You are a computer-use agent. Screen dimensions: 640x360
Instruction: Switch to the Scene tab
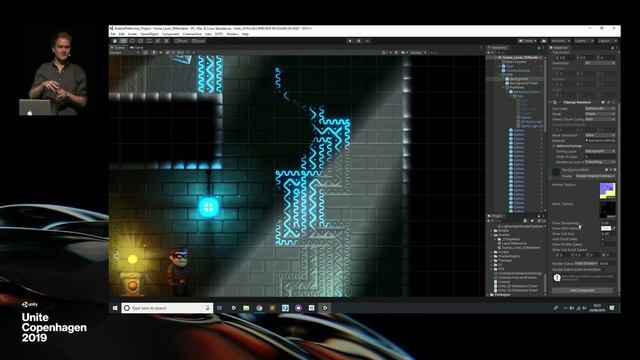click(x=119, y=48)
